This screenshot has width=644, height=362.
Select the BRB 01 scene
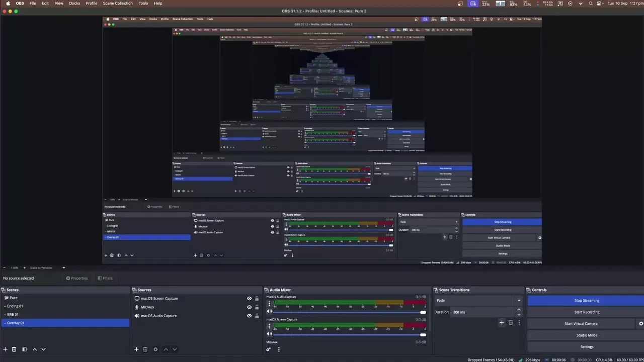click(x=65, y=314)
